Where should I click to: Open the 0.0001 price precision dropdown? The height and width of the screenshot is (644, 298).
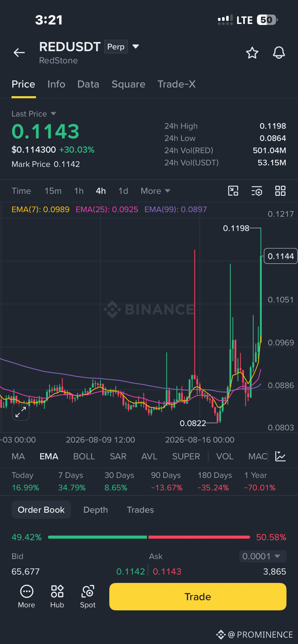click(x=263, y=556)
